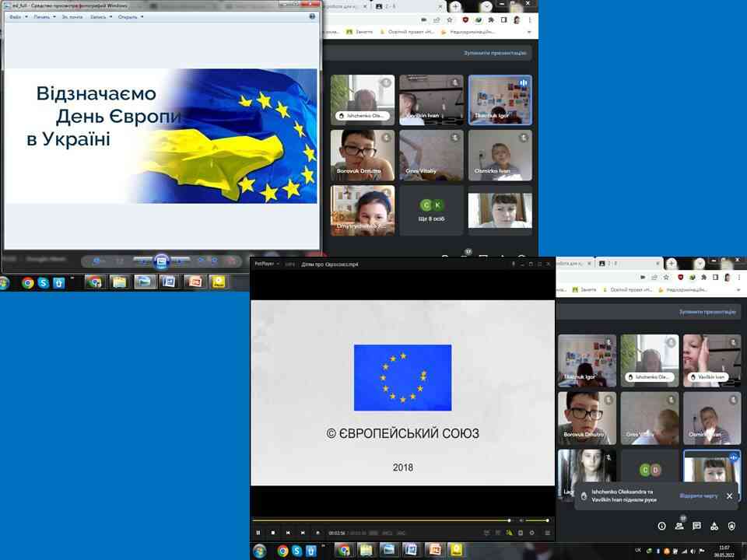This screenshot has height=560, width=747.
Task: Open Skype from bottom taskbar
Action: coord(296,551)
